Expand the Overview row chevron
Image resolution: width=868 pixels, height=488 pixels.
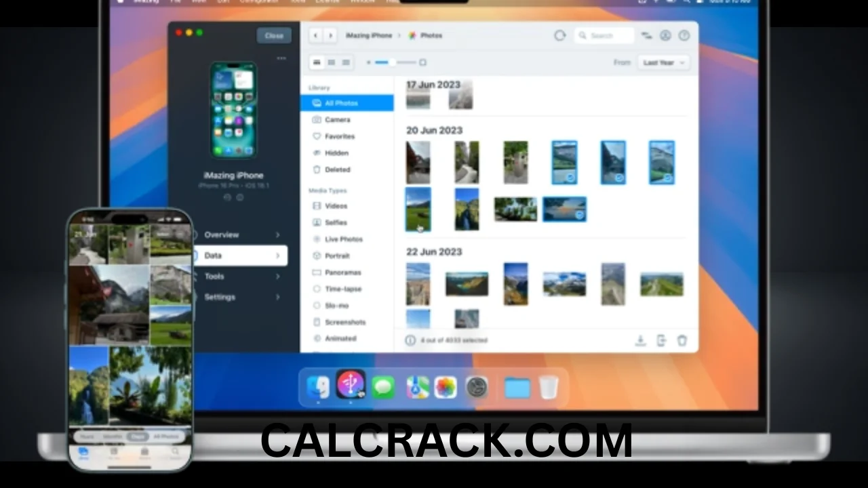(277, 235)
